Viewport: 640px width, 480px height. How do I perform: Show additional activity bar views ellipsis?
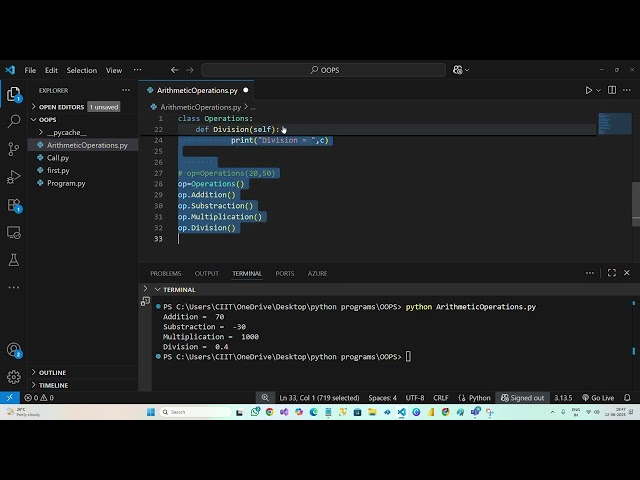pyautogui.click(x=13, y=287)
